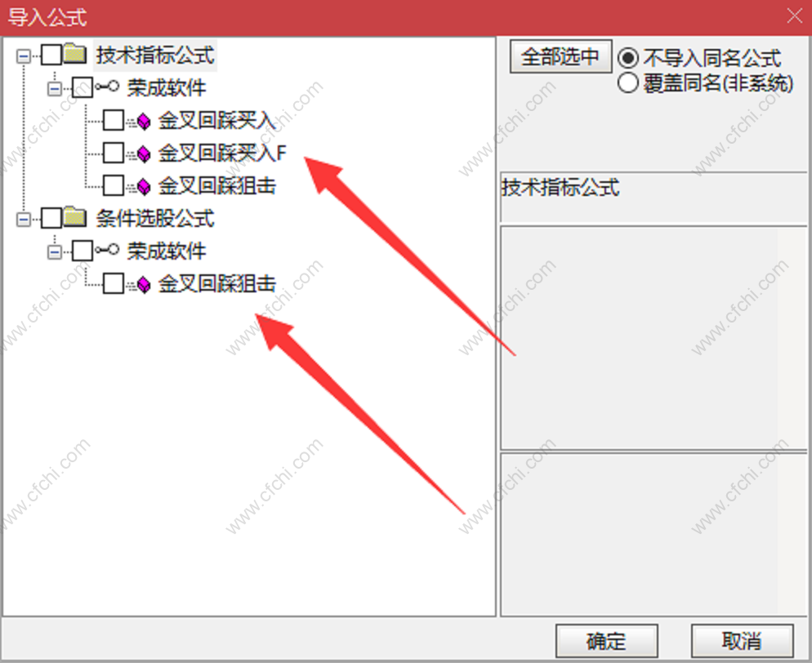Cancel the dialog with 取消

(742, 641)
